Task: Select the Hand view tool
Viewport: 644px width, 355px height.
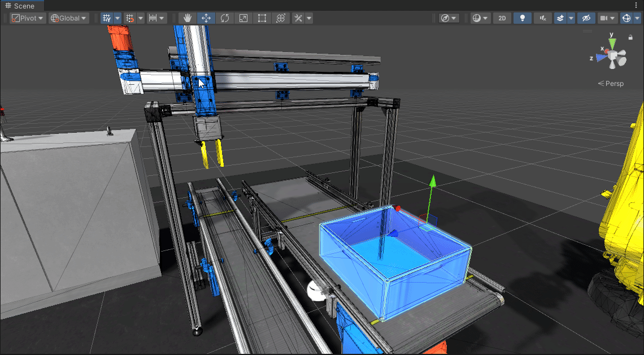Action: pyautogui.click(x=188, y=18)
